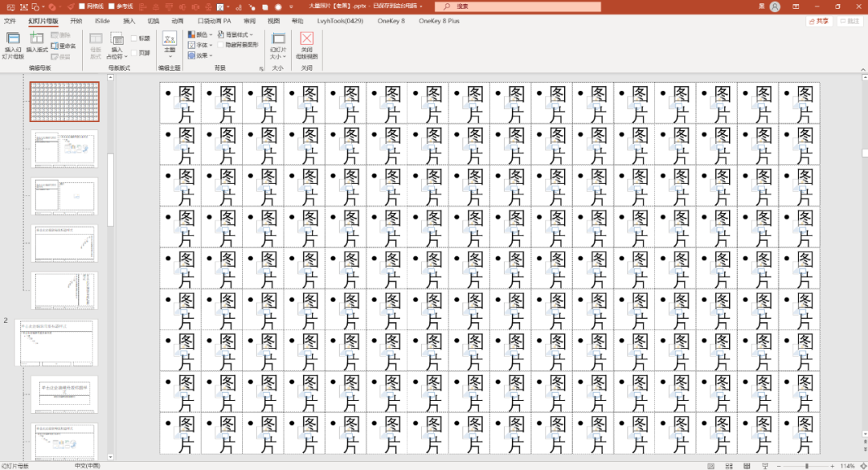
Task: Click Comments (批注) button
Action: pyautogui.click(x=849, y=21)
